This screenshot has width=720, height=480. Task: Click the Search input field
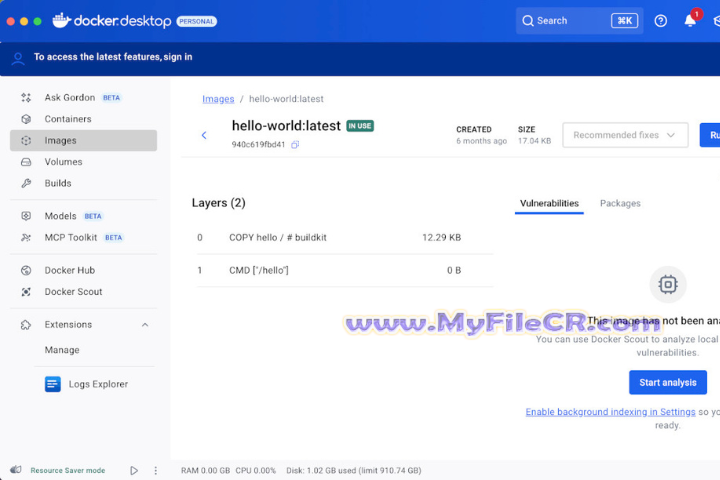579,21
